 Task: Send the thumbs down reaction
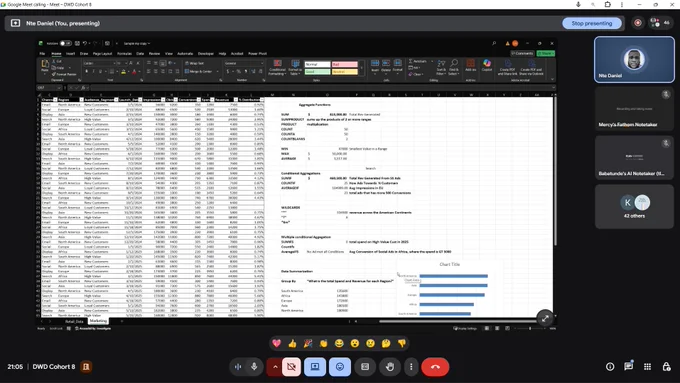point(402,344)
